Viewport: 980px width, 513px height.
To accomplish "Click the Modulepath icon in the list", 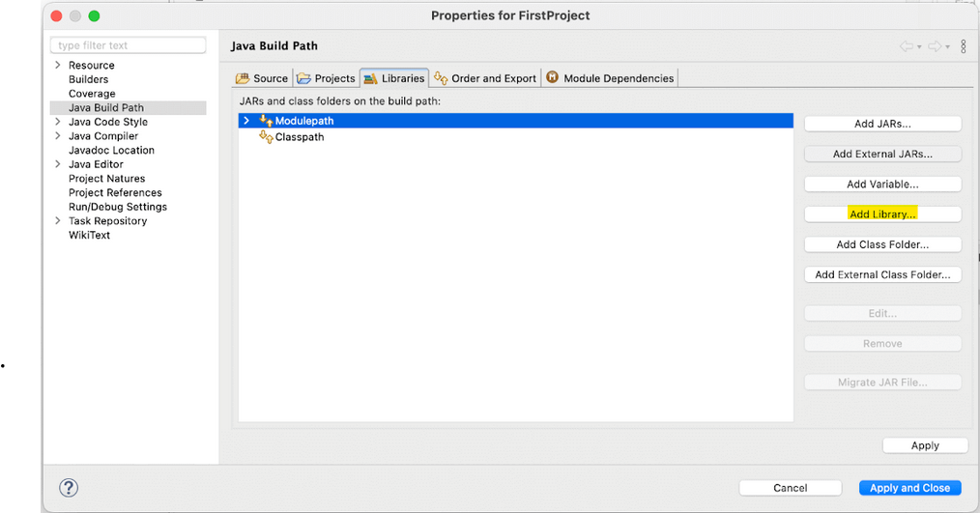I will pos(266,121).
